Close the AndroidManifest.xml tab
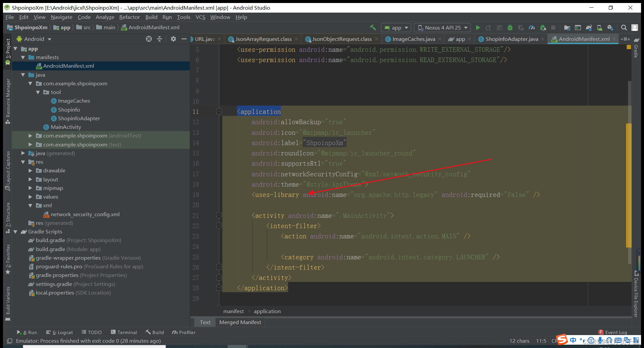The image size is (644, 348). (614, 39)
